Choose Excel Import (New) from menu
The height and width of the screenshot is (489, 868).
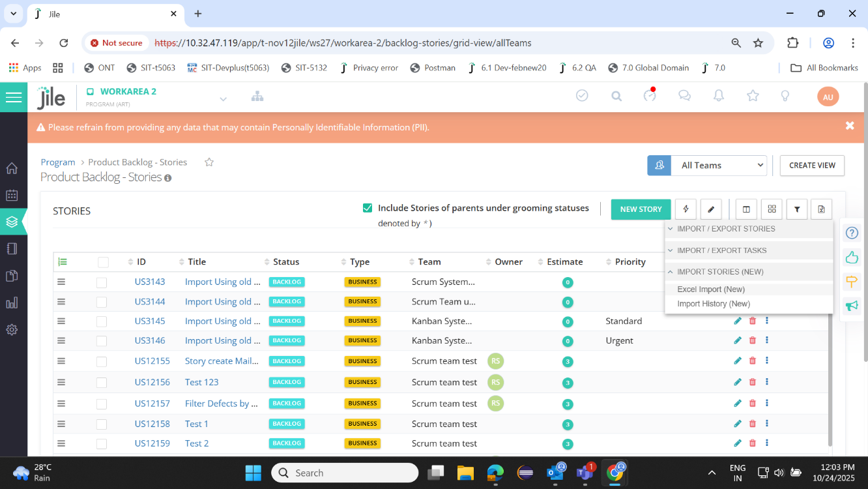pos(711,289)
